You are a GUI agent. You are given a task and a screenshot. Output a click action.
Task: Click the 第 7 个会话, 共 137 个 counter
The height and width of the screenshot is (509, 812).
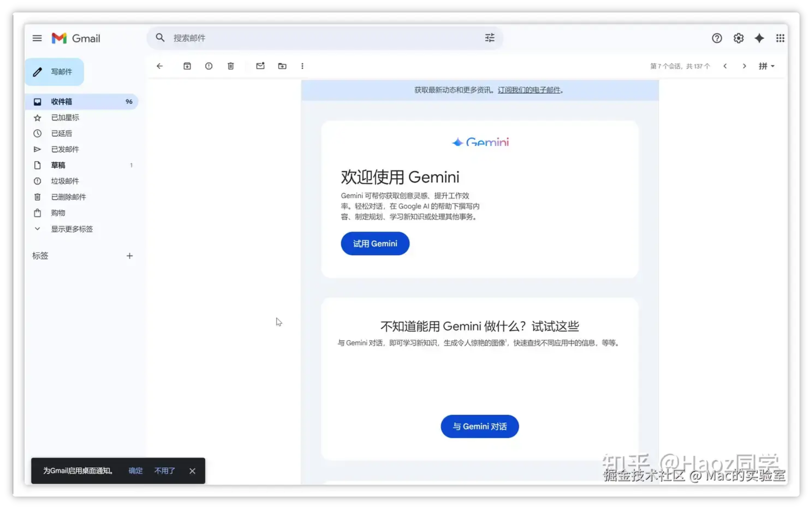[680, 66]
